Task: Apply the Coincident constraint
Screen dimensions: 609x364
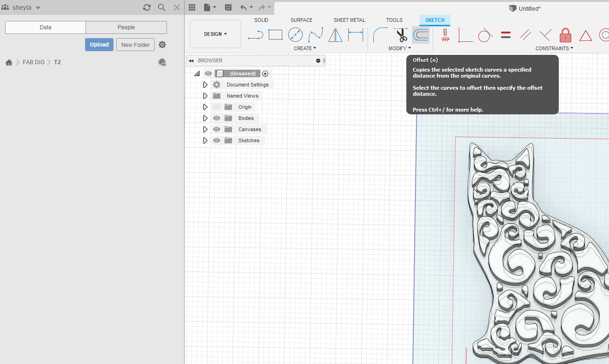Action: (x=465, y=35)
